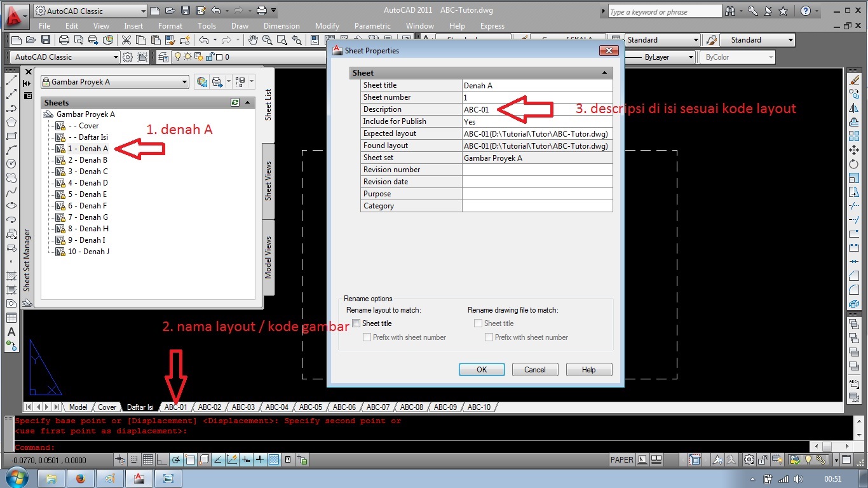Click the Revision number field
This screenshot has width=868, height=488.
[537, 169]
